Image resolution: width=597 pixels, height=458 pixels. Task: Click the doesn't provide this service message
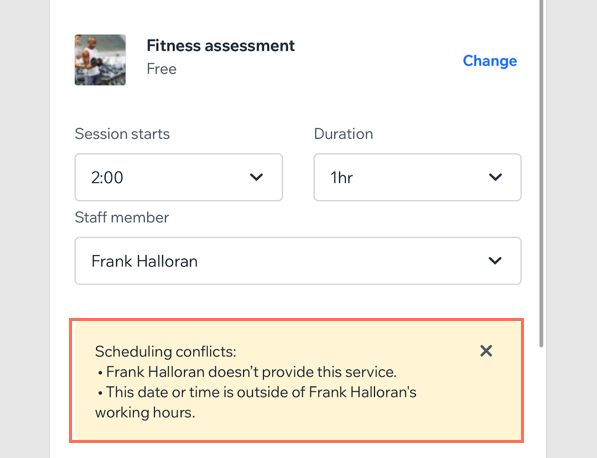point(247,372)
